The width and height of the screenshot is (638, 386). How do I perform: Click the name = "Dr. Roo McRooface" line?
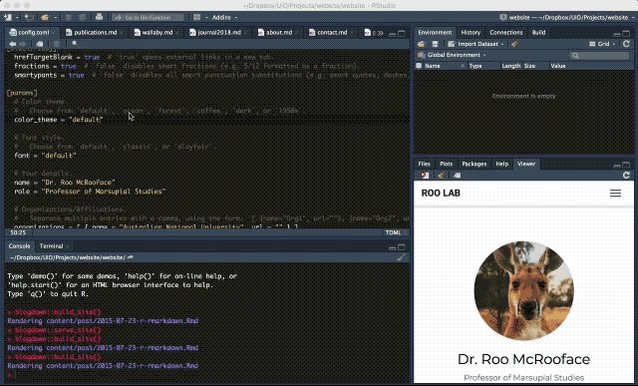65,182
